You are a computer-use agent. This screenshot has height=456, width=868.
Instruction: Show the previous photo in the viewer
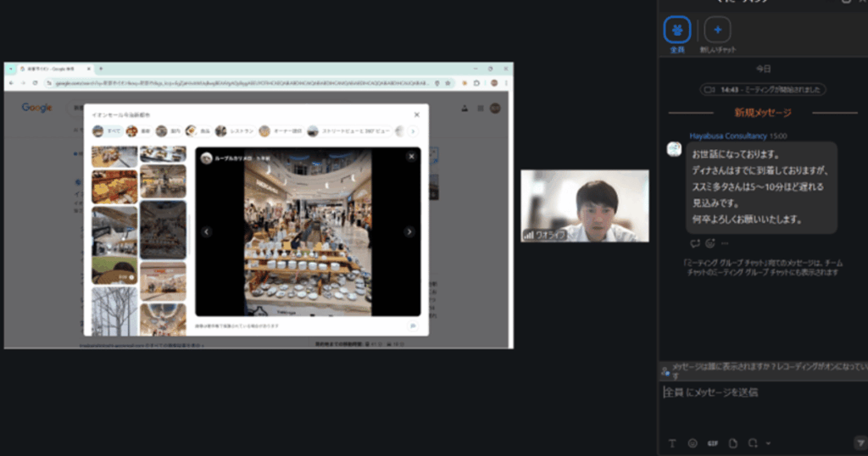206,231
